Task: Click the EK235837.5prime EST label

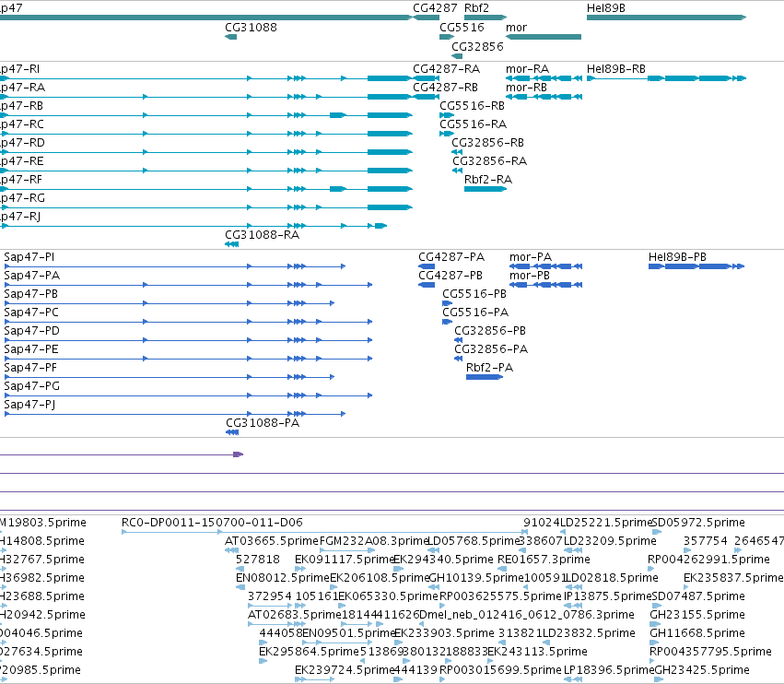Action: pos(733,577)
